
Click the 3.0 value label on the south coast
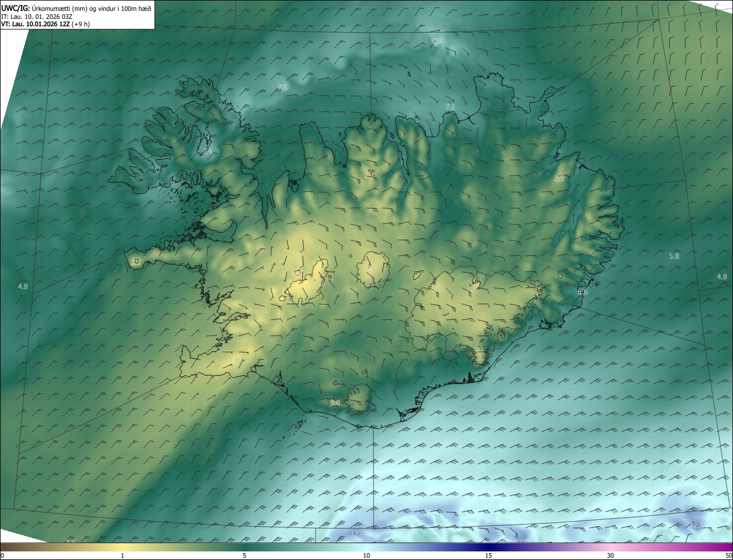tap(336, 403)
